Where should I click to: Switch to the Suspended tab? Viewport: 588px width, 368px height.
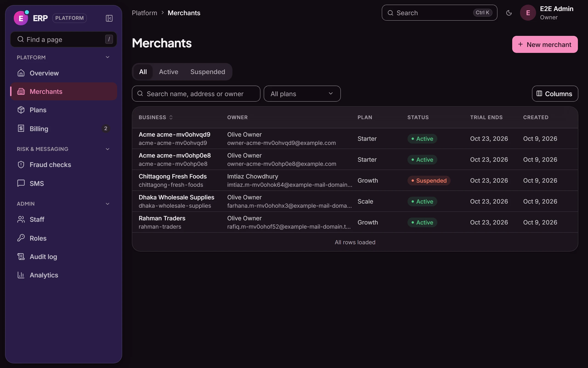coord(208,72)
